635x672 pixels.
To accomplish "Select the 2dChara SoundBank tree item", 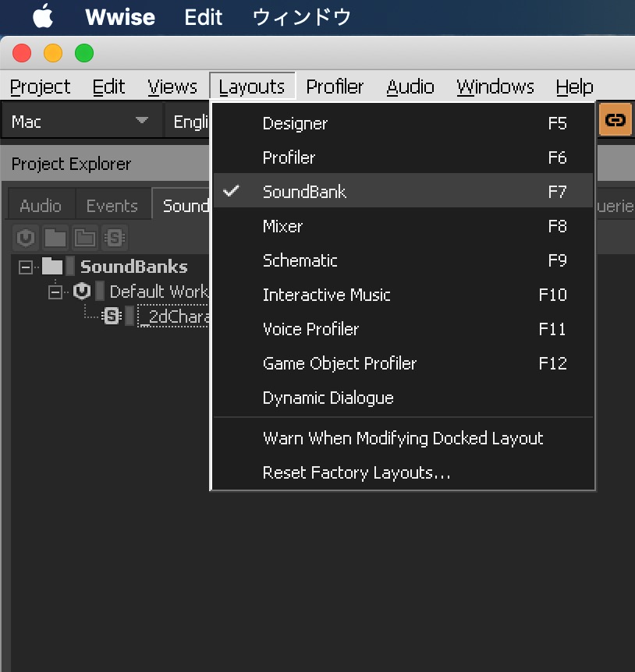I will click(175, 317).
